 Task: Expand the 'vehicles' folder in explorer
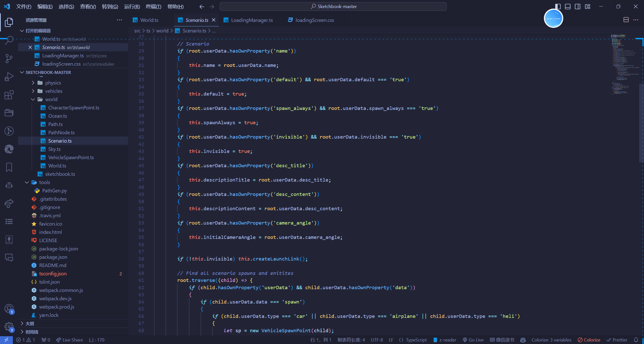[54, 91]
